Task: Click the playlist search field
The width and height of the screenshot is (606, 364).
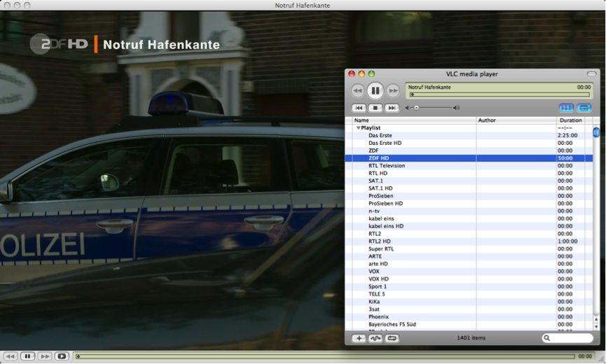Action: tap(567, 338)
